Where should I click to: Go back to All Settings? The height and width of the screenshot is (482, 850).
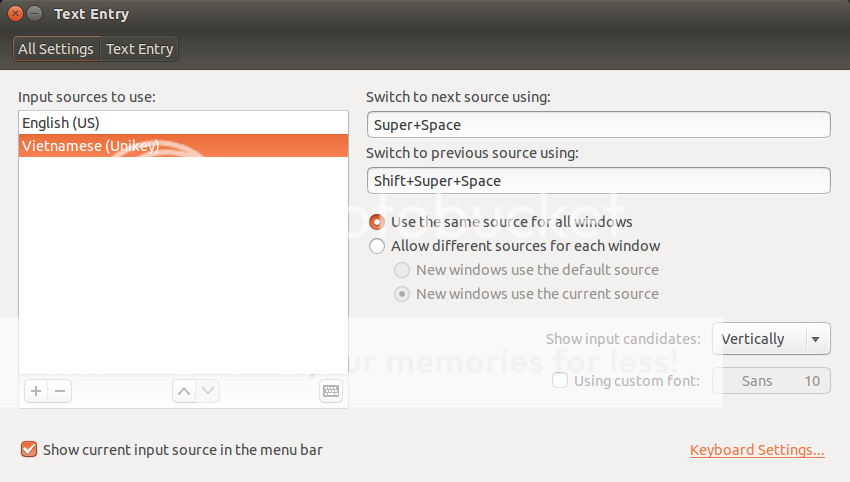tap(56, 49)
